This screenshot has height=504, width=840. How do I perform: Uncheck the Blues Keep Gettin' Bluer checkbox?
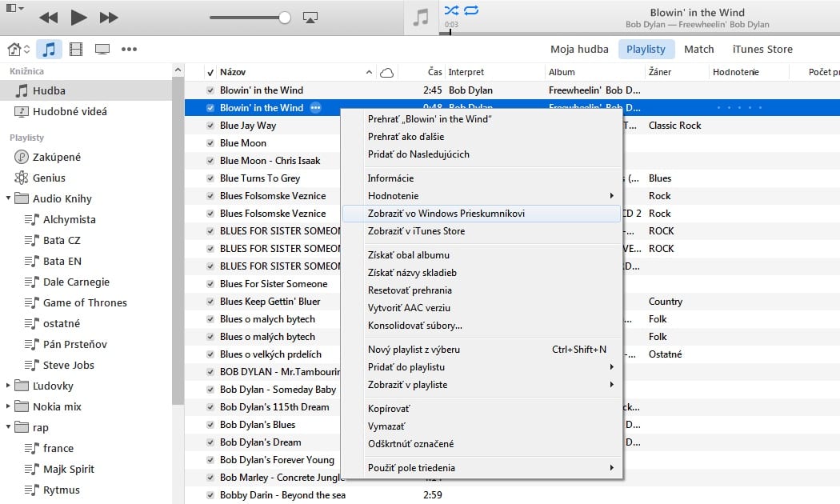[x=210, y=302]
